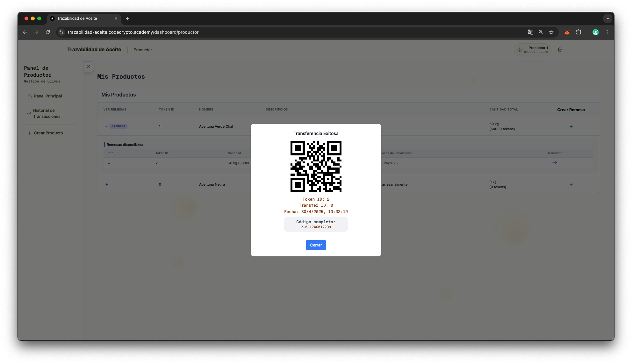Open the MetaMask fox extension

click(567, 32)
